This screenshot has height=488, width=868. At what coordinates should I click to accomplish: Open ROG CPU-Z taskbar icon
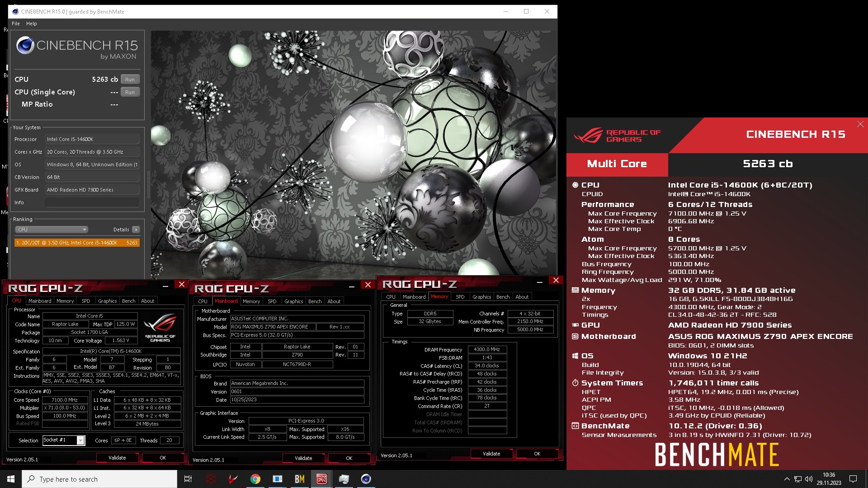coord(322,479)
